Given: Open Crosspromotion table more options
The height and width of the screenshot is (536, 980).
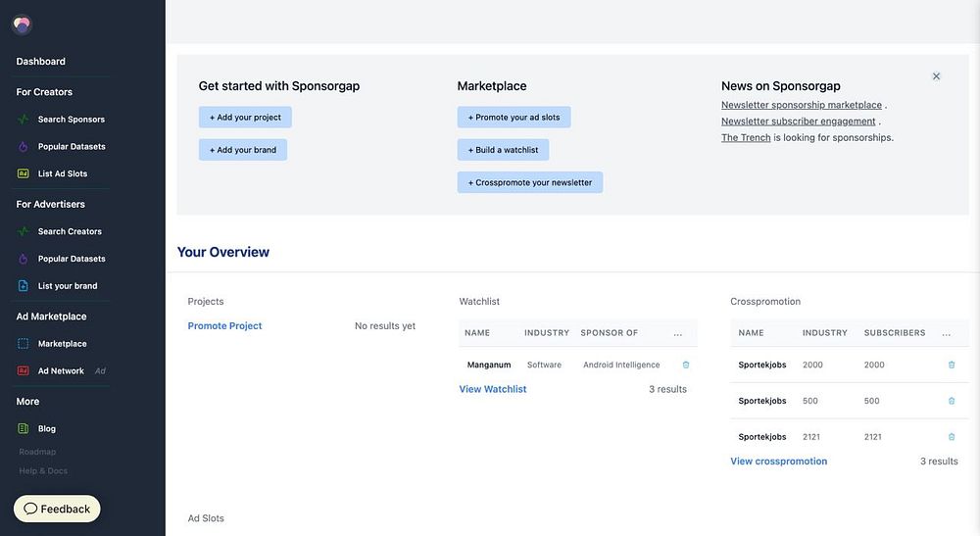Looking at the screenshot, I should click(x=947, y=333).
